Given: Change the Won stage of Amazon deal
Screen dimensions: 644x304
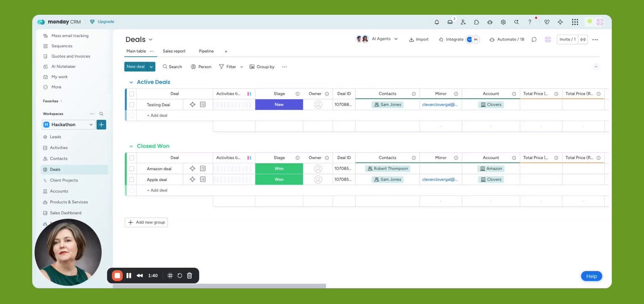Looking at the screenshot, I should click(279, 168).
